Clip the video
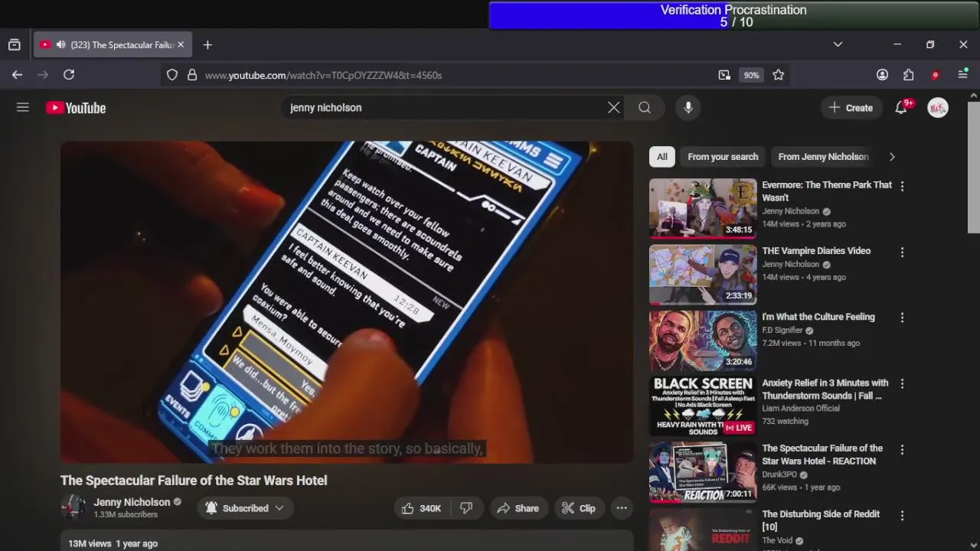 tap(578, 508)
